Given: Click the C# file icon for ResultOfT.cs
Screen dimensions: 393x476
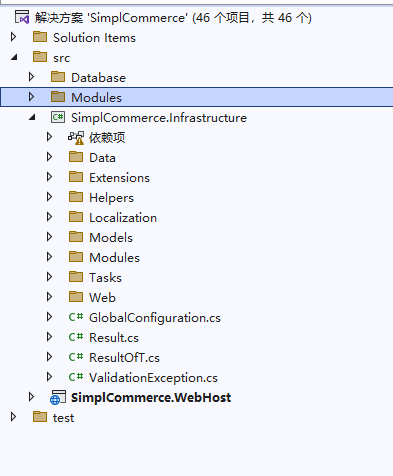Looking at the screenshot, I should coord(76,357).
